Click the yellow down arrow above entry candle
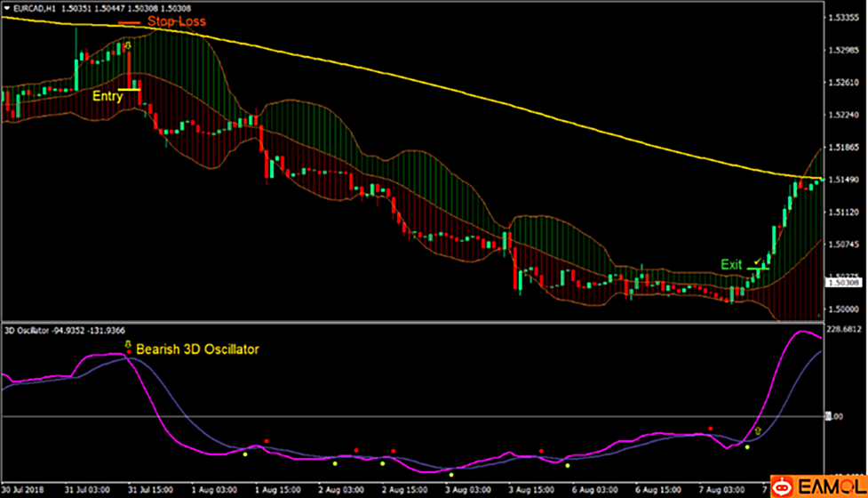The width and height of the screenshot is (868, 498). click(128, 44)
